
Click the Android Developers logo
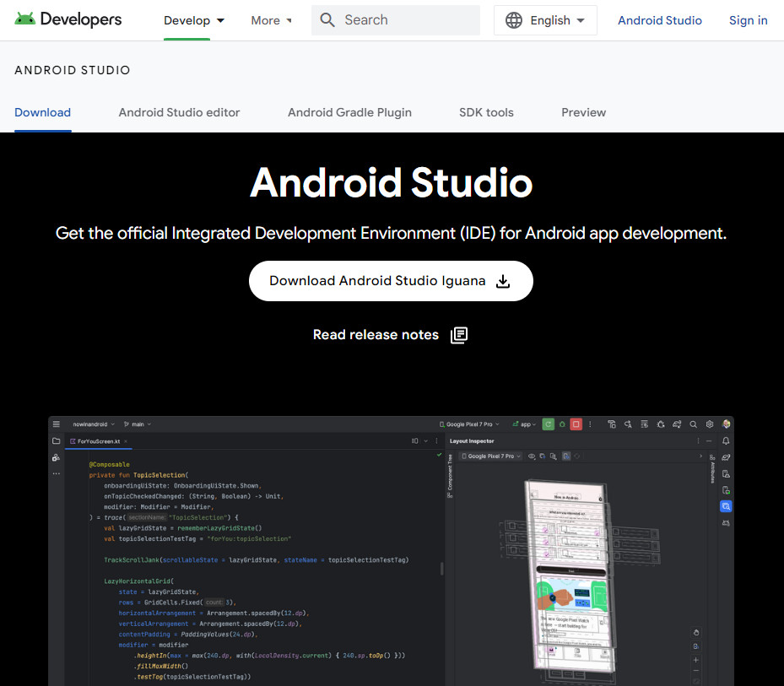pyautogui.click(x=68, y=19)
